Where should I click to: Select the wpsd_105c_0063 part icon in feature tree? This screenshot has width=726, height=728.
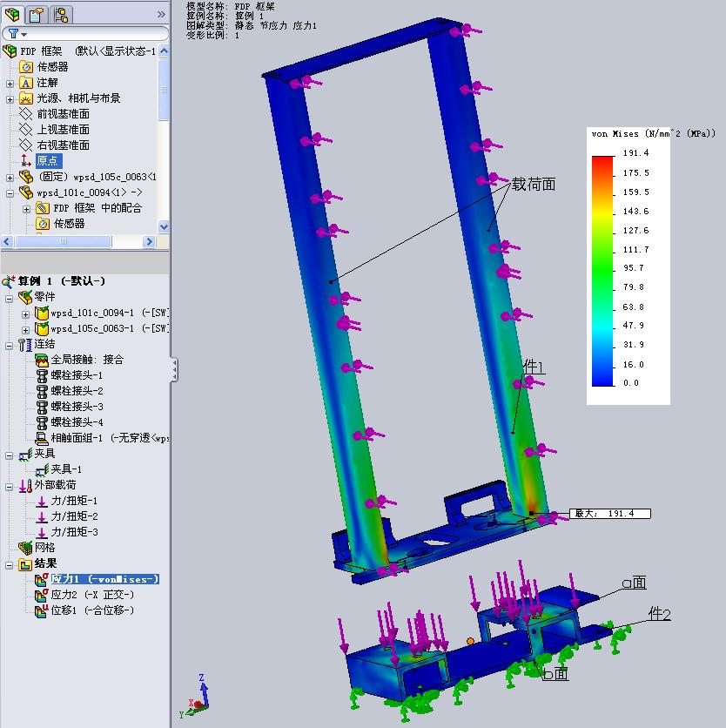[26, 177]
